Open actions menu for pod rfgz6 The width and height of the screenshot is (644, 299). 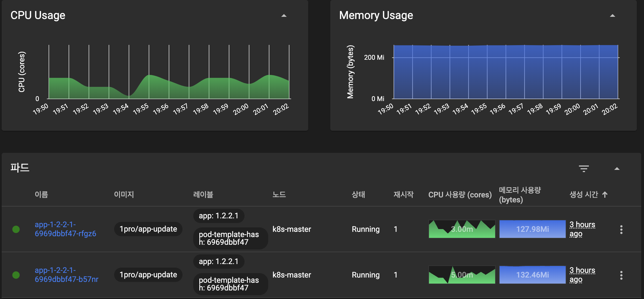click(x=621, y=229)
